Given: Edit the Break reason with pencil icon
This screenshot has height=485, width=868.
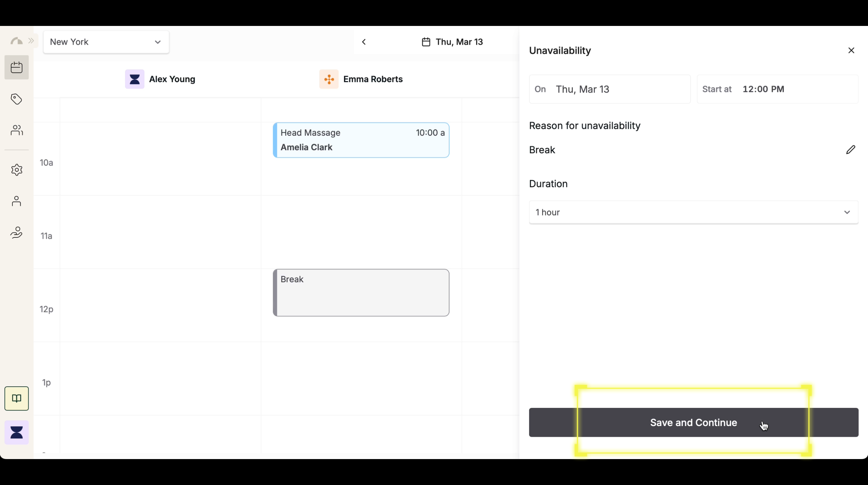Looking at the screenshot, I should 850,150.
